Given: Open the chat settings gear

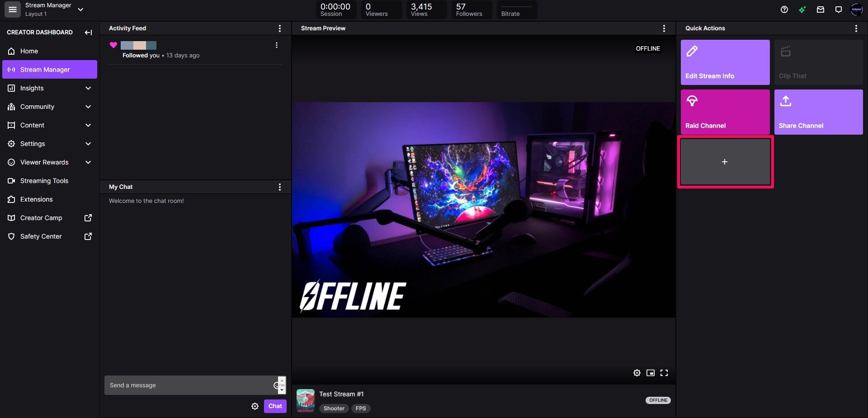Looking at the screenshot, I should point(255,406).
